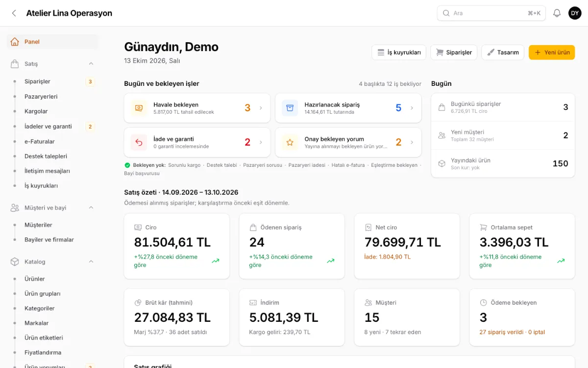Collapse the Satış sidebar section
This screenshot has height=368, width=588.
click(x=91, y=64)
